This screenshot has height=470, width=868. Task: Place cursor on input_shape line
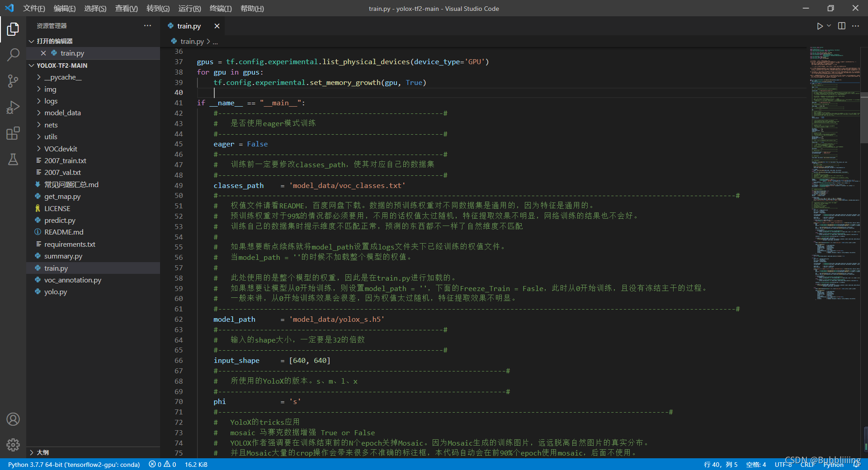tap(272, 361)
